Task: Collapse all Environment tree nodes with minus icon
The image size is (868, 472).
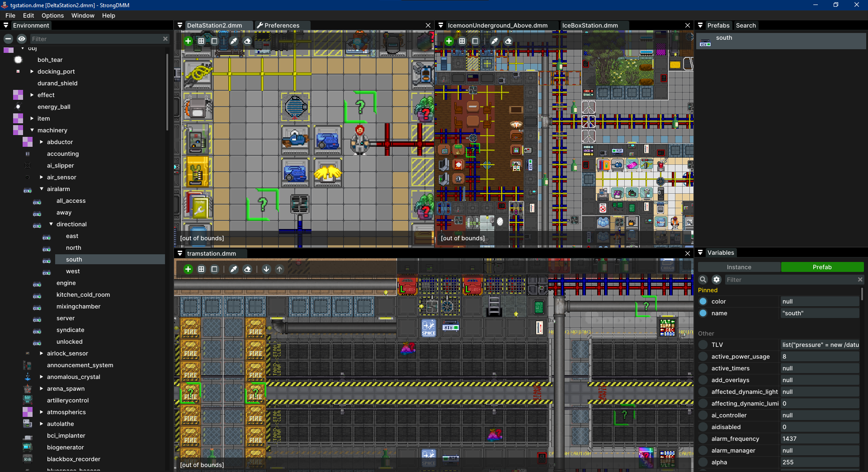Action: pos(8,39)
